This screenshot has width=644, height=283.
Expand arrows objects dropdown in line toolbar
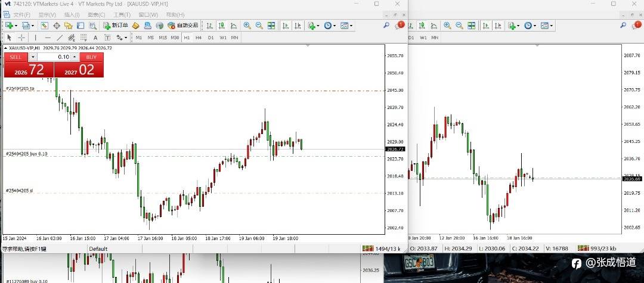coord(126,38)
